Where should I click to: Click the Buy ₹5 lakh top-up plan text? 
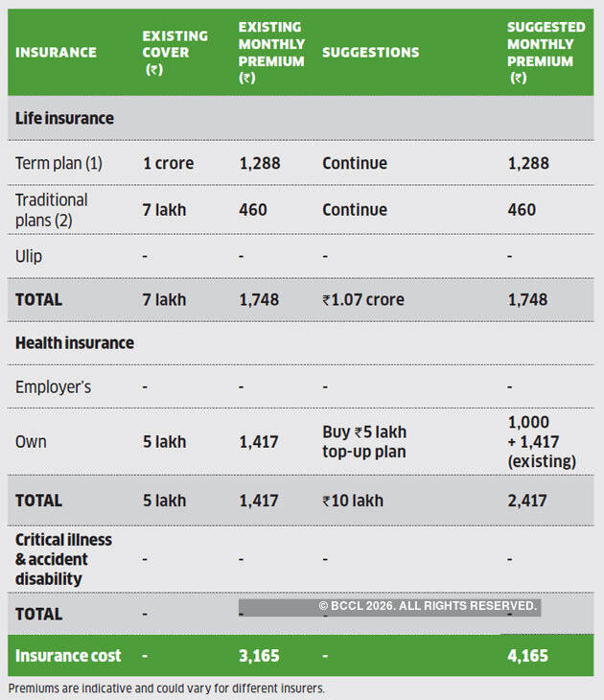[x=364, y=441]
